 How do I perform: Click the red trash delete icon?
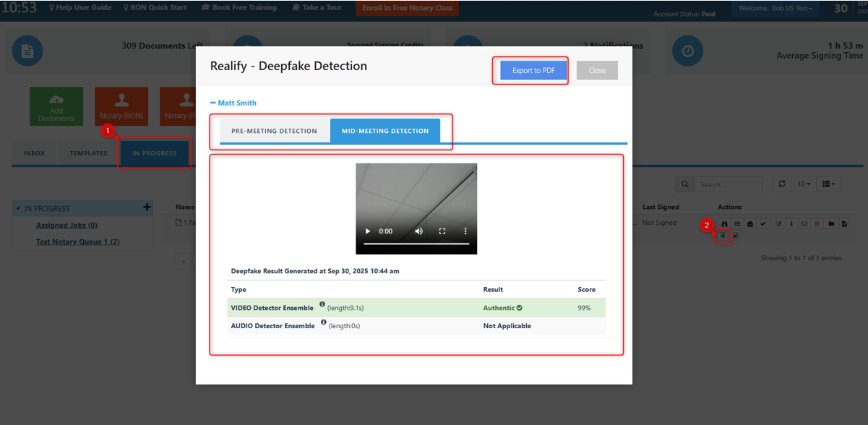817,224
